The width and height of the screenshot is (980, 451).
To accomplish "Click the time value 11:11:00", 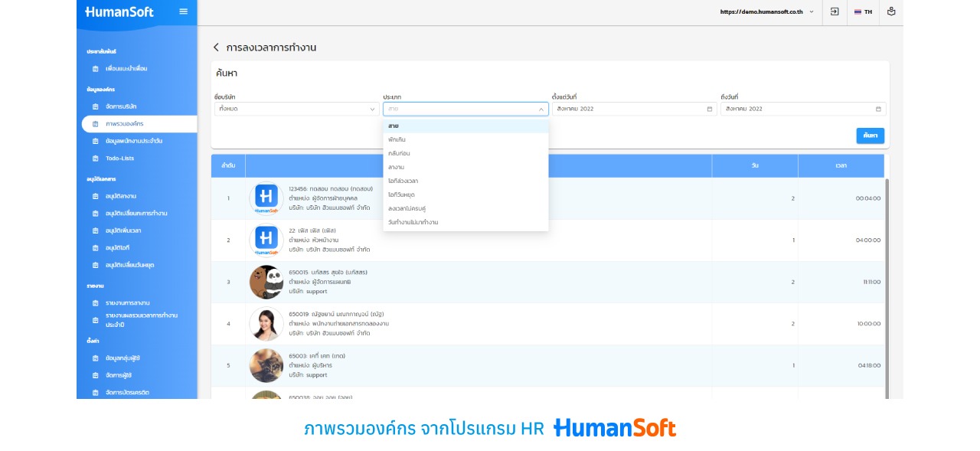I will (x=872, y=282).
